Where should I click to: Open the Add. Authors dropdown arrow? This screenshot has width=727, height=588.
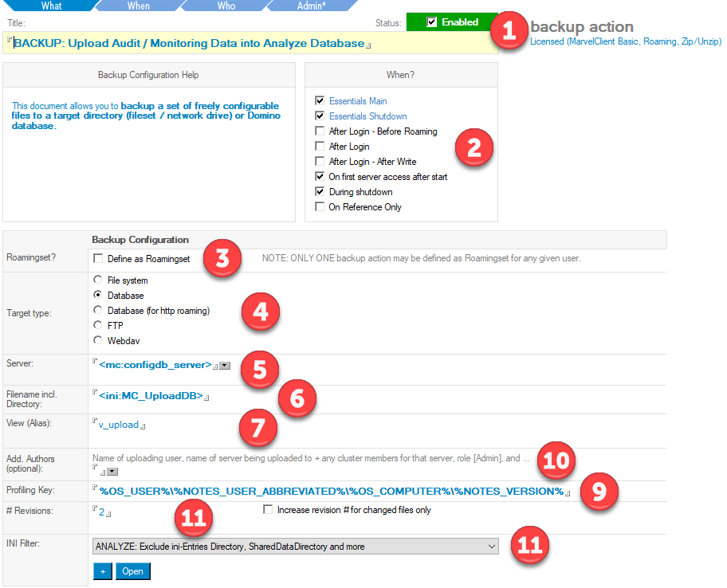(x=112, y=472)
